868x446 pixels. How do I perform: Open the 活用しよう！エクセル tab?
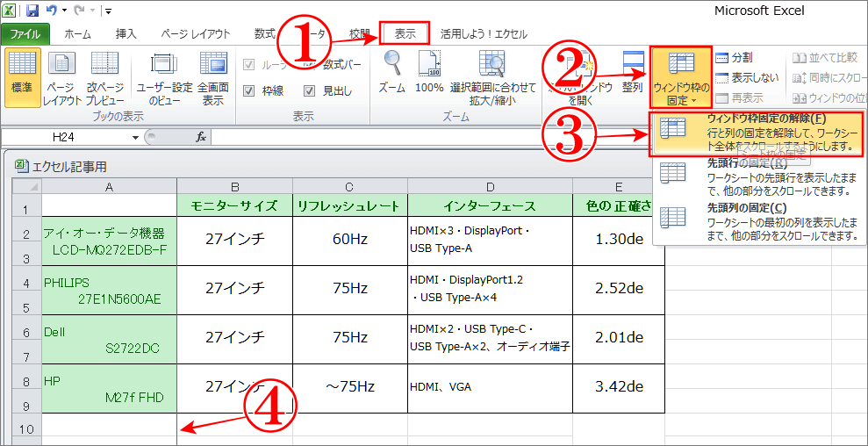[x=484, y=33]
